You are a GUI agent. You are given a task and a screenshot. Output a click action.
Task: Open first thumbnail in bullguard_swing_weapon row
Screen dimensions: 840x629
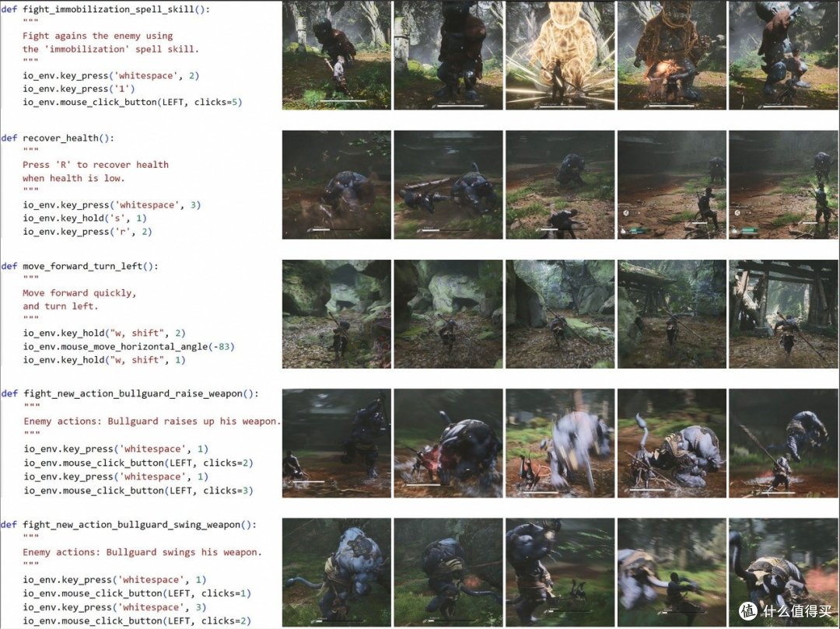pos(337,572)
